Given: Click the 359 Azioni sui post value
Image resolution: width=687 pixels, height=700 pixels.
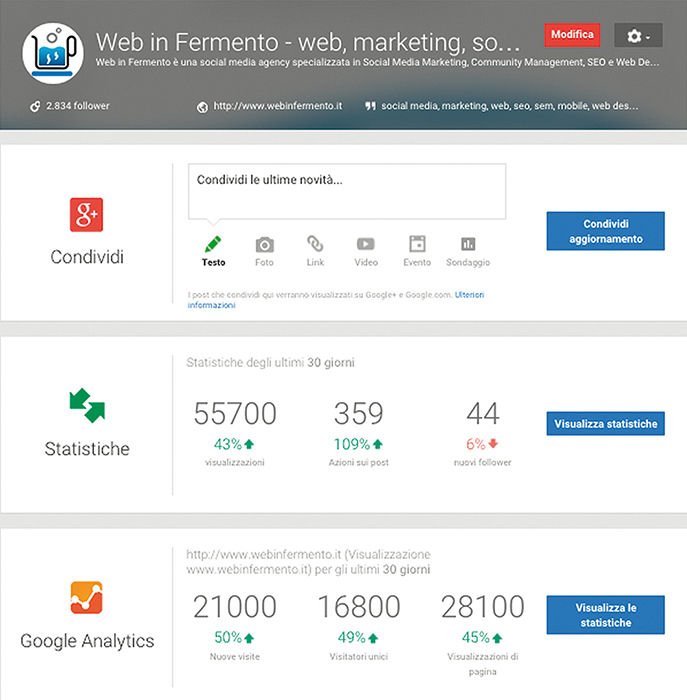Looking at the screenshot, I should 358,413.
